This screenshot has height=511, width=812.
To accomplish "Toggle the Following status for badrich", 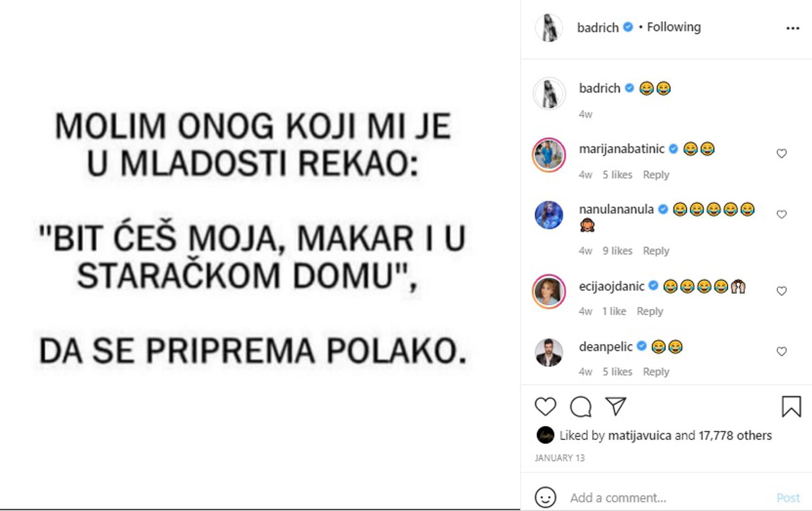I will point(674,27).
